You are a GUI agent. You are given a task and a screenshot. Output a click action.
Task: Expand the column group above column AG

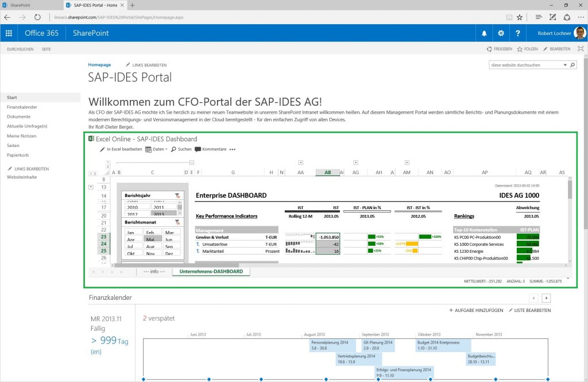[x=356, y=162]
